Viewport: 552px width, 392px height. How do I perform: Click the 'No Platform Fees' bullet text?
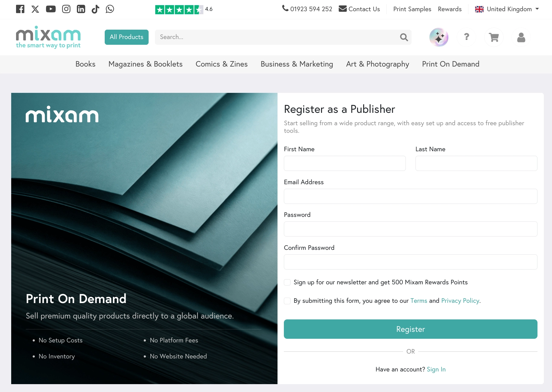tap(174, 340)
